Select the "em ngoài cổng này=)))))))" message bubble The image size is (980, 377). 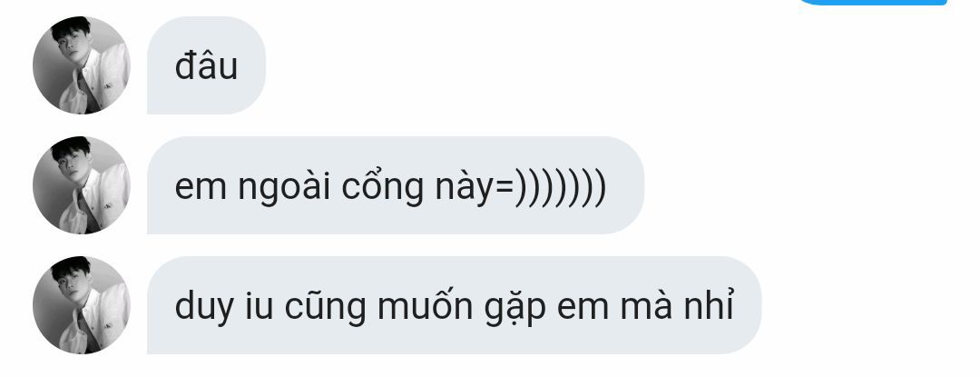click(396, 185)
